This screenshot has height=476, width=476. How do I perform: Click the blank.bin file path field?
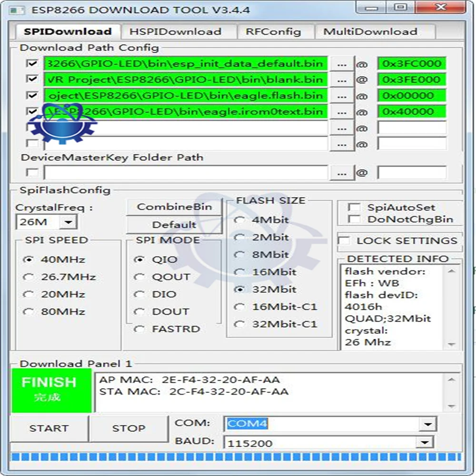[x=186, y=79]
